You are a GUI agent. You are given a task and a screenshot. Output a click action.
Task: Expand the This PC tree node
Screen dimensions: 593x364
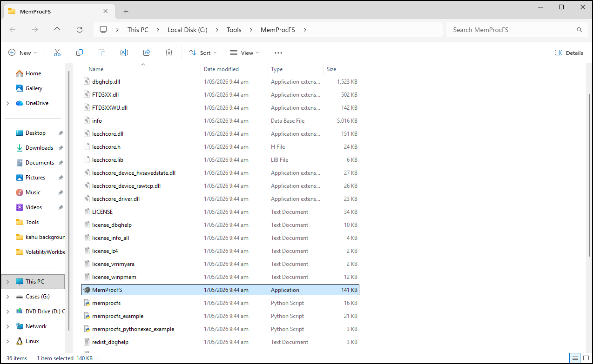tap(8, 282)
